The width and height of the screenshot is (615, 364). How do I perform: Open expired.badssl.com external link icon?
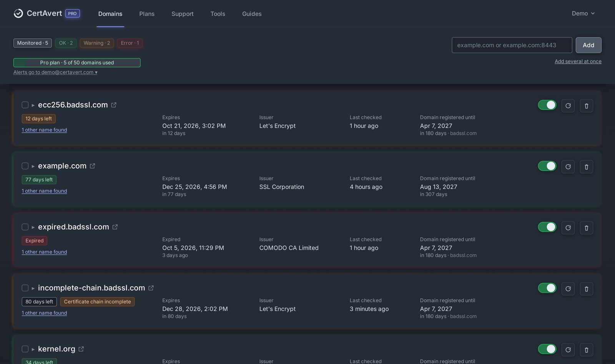coord(115,227)
